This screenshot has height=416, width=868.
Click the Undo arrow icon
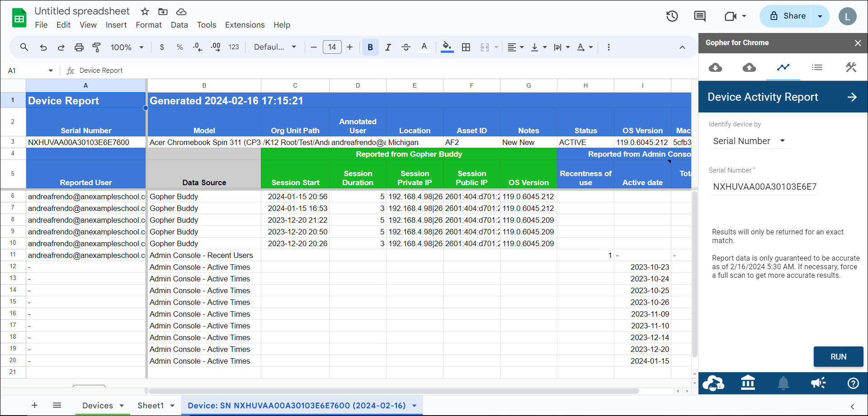coord(43,47)
